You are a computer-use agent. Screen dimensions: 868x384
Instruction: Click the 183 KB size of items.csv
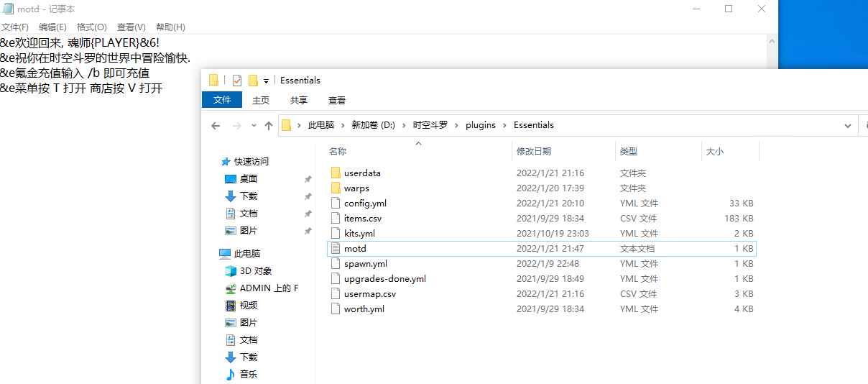coord(739,219)
